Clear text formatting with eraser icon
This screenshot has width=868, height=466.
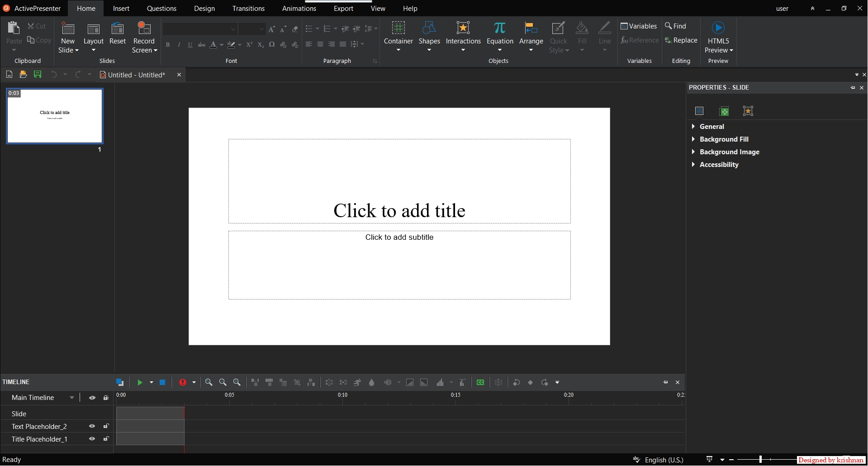pyautogui.click(x=295, y=29)
